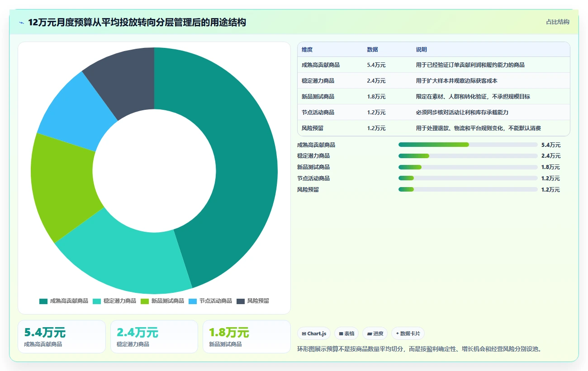Click 1.8万元 value beside third progress bar
Viewport: 588px width, 371px height.
[x=550, y=167]
